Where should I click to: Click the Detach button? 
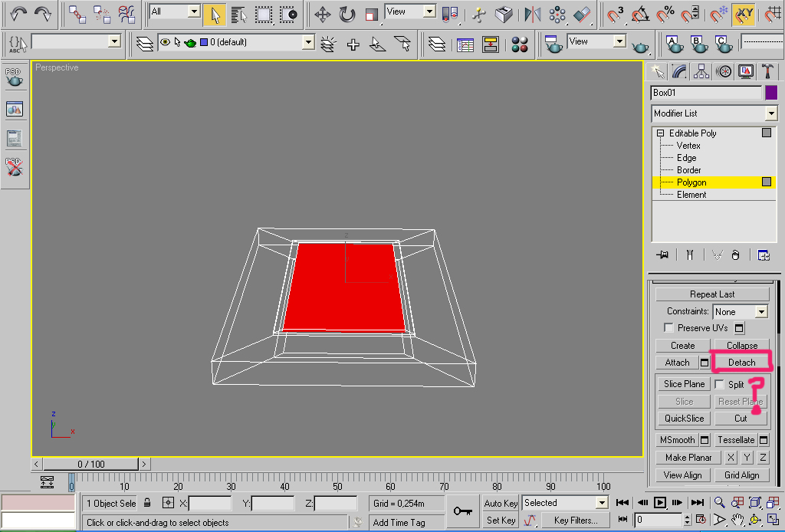point(742,363)
